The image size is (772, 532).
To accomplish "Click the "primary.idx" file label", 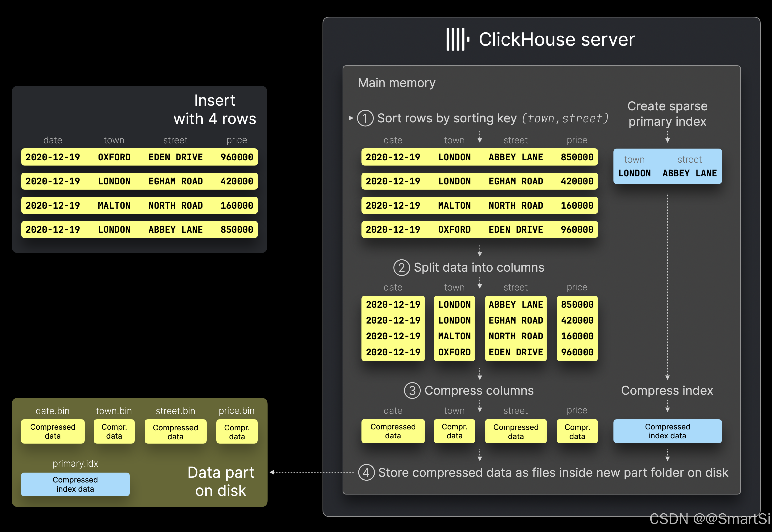I will (75, 463).
